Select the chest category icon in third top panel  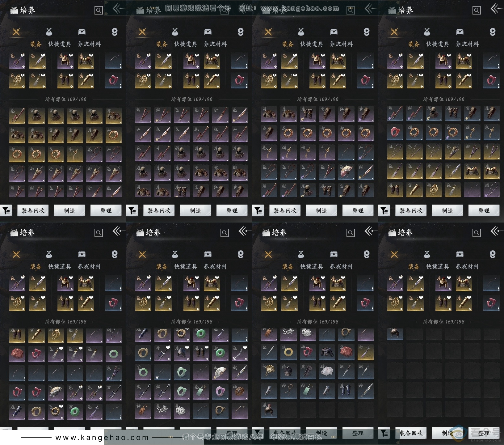(x=334, y=32)
